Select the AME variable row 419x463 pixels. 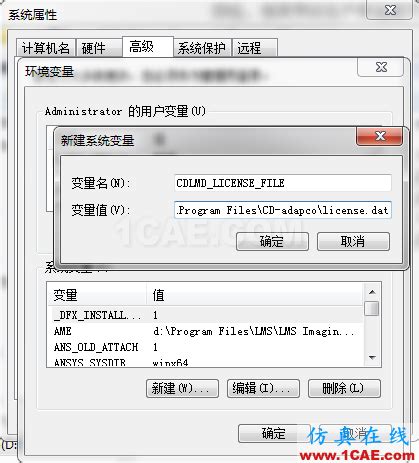click(206, 331)
